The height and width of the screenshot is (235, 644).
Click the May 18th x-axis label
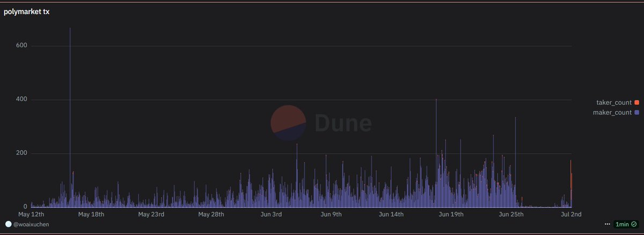click(x=91, y=214)
